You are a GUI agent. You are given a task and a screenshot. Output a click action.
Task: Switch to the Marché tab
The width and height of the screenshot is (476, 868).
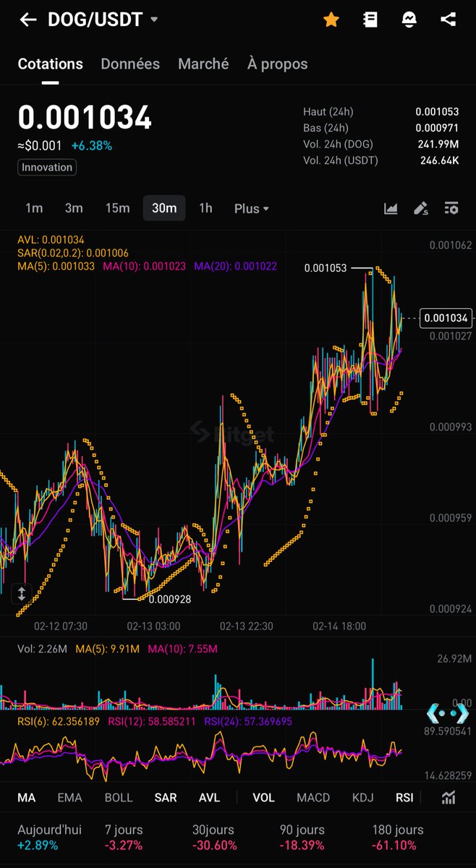click(x=203, y=64)
